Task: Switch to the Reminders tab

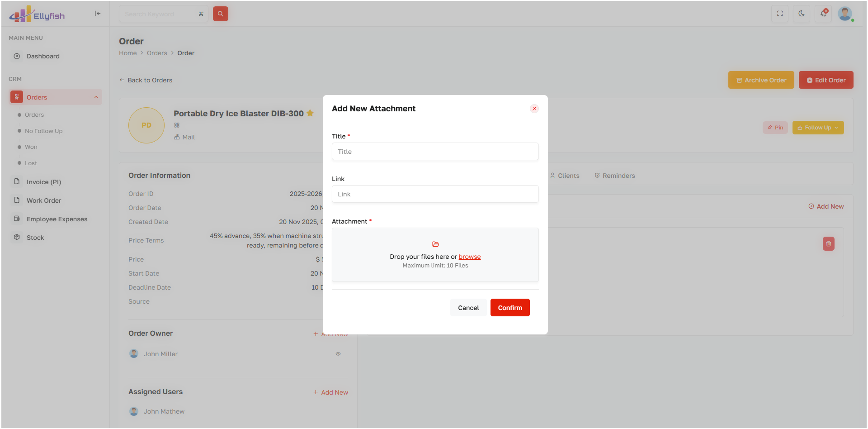Action: pos(614,176)
